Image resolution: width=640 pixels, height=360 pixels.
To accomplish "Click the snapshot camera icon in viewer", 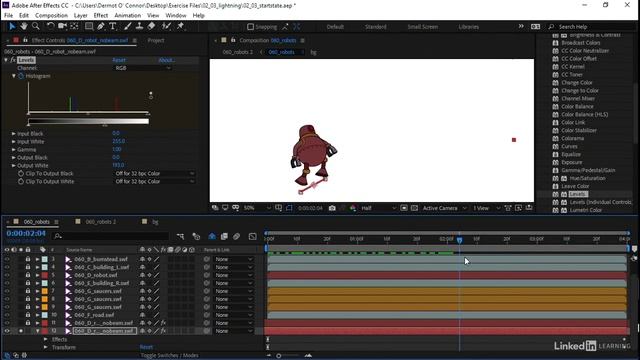I will [332, 208].
